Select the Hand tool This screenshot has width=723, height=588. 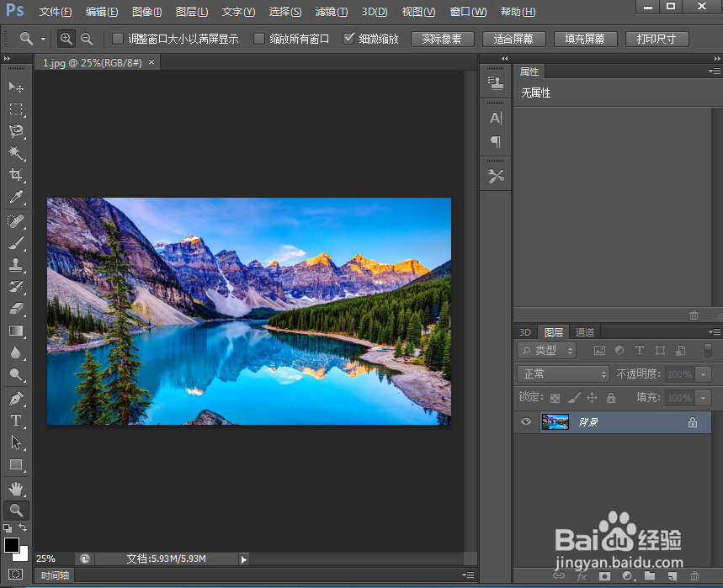pos(16,489)
